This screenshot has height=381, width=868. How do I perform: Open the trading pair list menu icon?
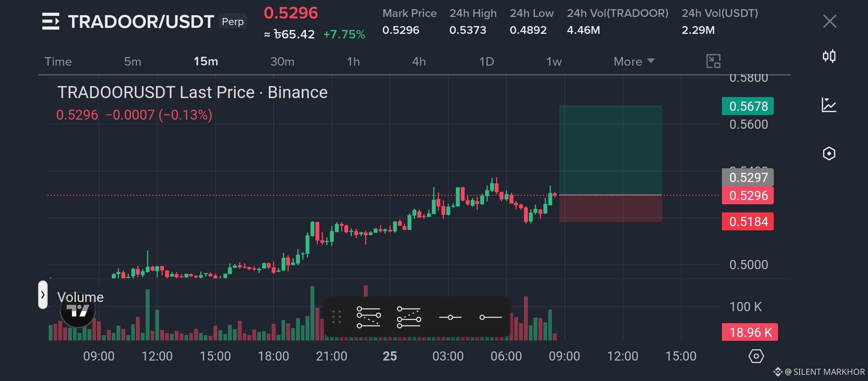[51, 21]
